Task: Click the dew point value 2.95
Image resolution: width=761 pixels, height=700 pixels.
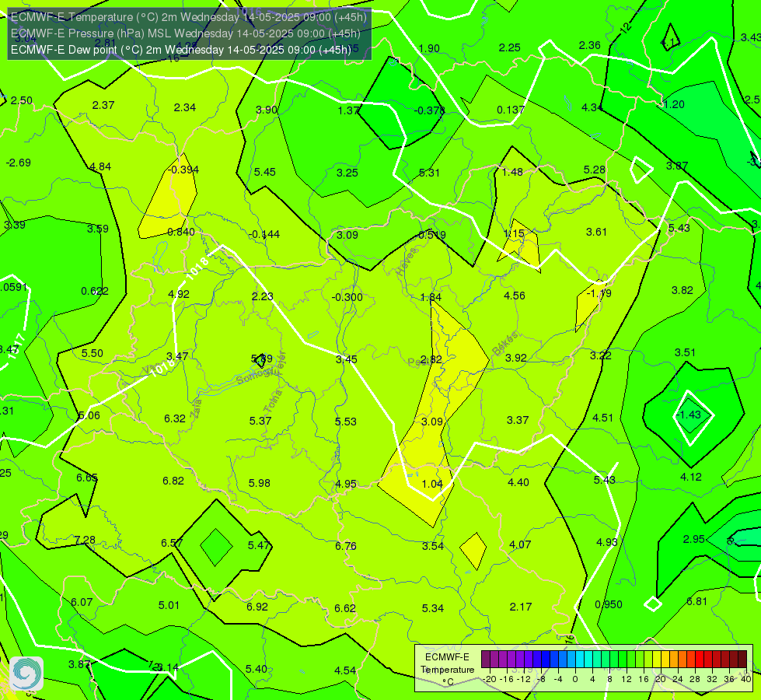Action: coord(694,539)
